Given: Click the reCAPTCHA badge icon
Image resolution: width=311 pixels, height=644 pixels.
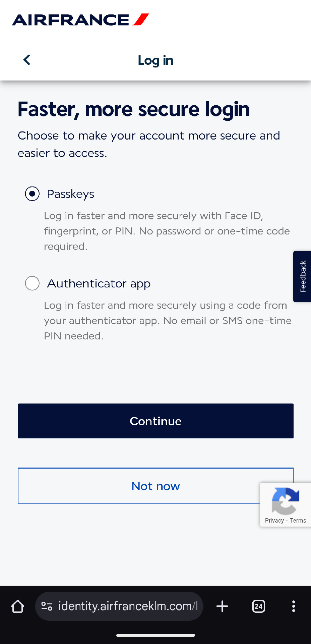Looking at the screenshot, I should point(285,501).
